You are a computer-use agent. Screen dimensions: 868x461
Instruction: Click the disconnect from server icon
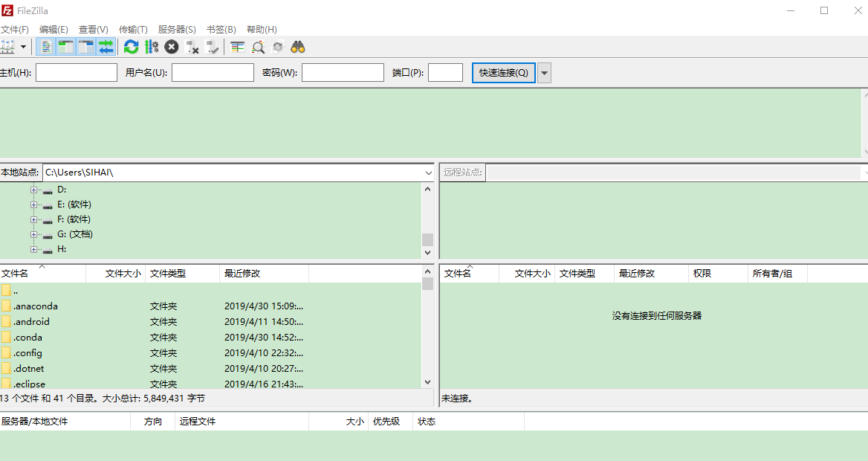[192, 47]
